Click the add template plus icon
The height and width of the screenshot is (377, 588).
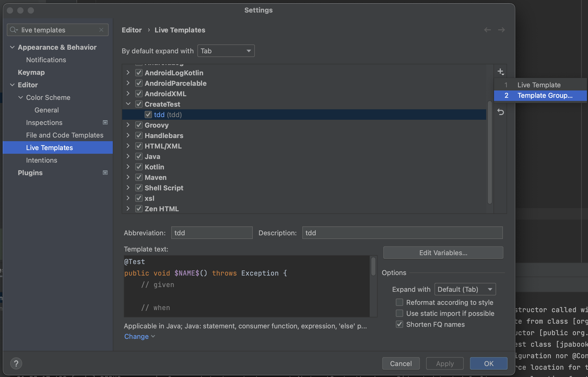[x=500, y=72]
